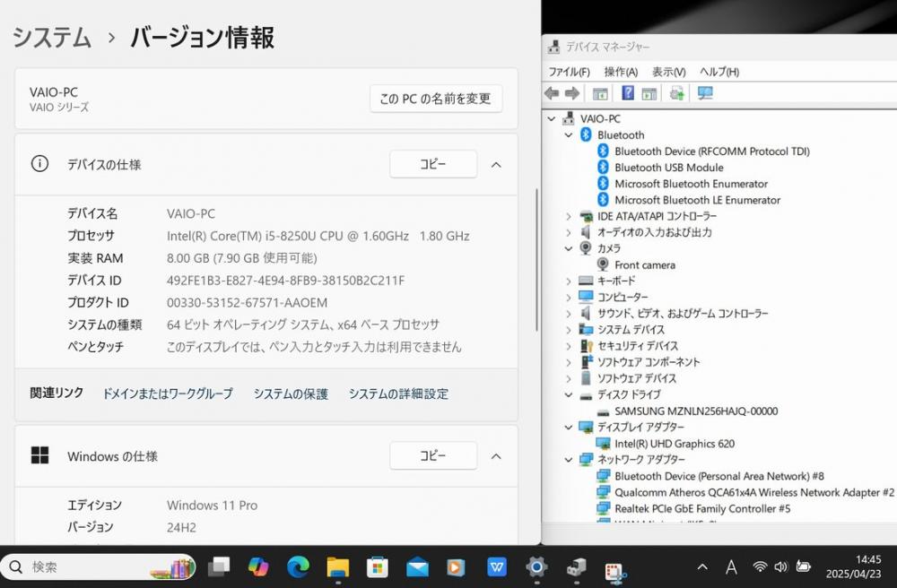Expand IDE ATA/ATAPI コントローラー
The height and width of the screenshot is (588, 897).
[x=569, y=216]
